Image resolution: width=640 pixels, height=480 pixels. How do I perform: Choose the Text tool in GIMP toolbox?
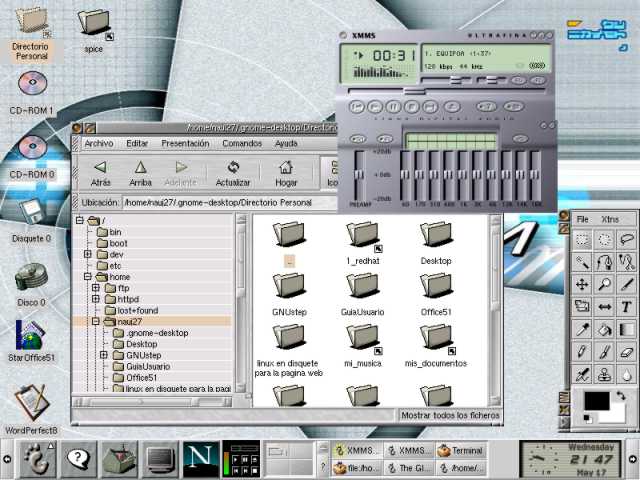627,307
